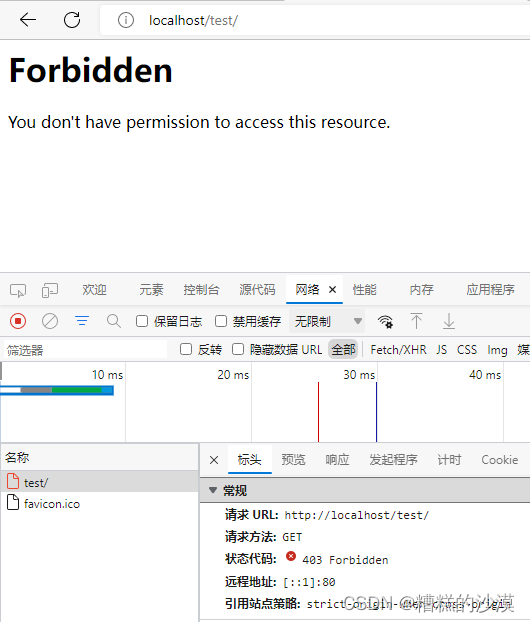This screenshot has width=530, height=622.
Task: View site information via the info icon
Action: [126, 20]
